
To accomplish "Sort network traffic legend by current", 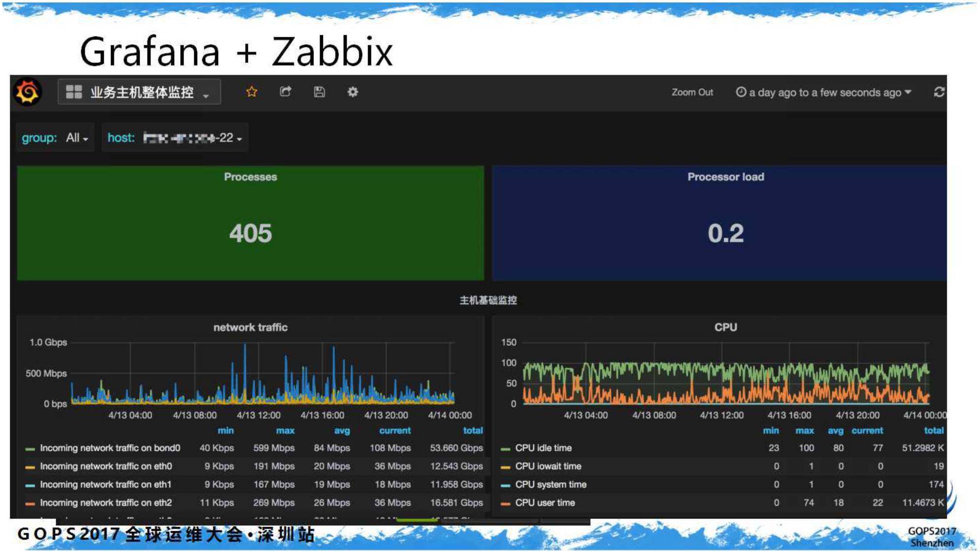I will coord(395,430).
